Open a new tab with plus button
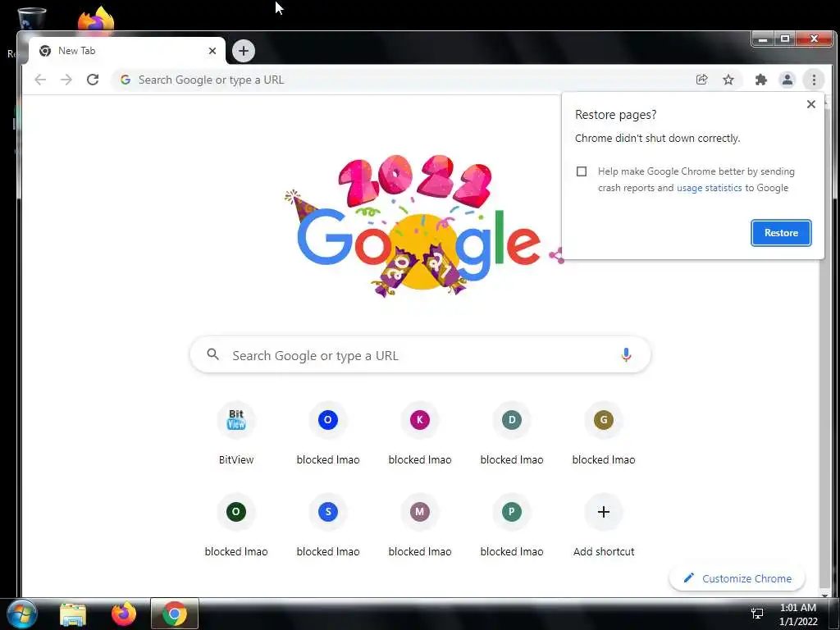Screen dimensions: 840x630 tap(243, 51)
